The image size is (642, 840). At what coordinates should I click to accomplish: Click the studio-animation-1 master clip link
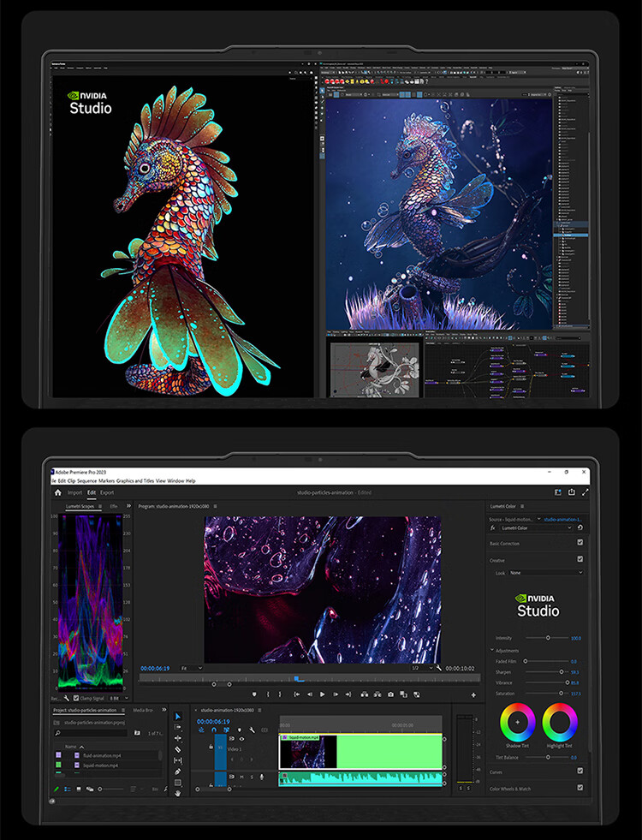[x=562, y=519]
